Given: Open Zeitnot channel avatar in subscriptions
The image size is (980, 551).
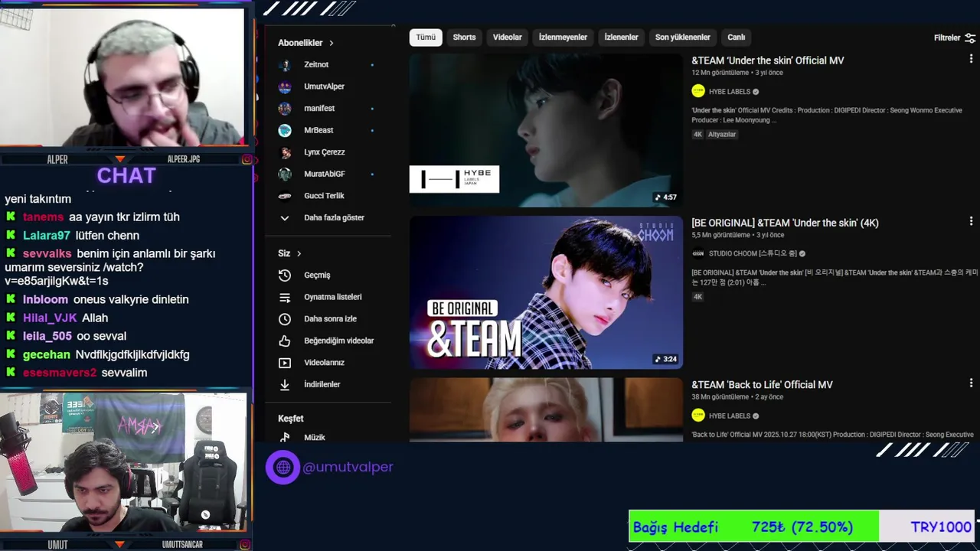Looking at the screenshot, I should click(285, 65).
